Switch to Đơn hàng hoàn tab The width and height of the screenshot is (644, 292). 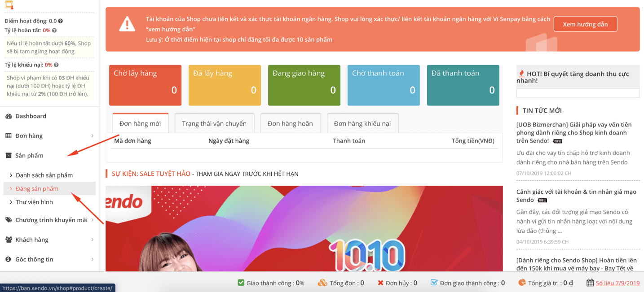point(290,123)
